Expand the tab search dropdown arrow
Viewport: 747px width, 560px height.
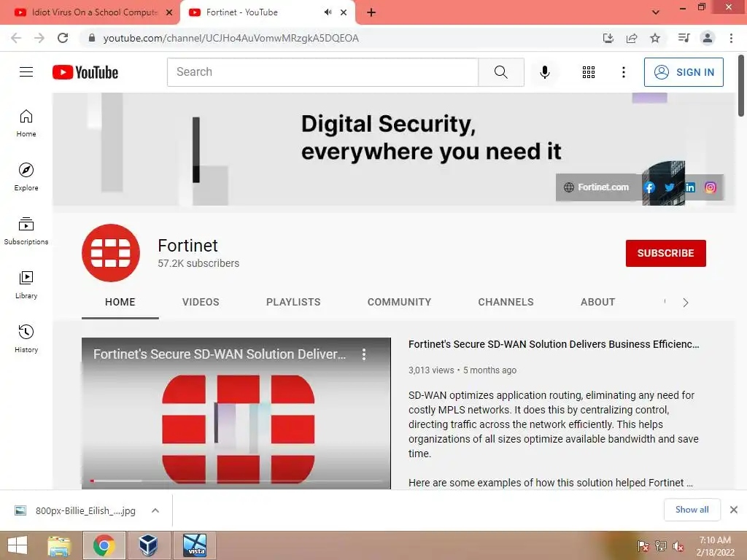pyautogui.click(x=656, y=12)
